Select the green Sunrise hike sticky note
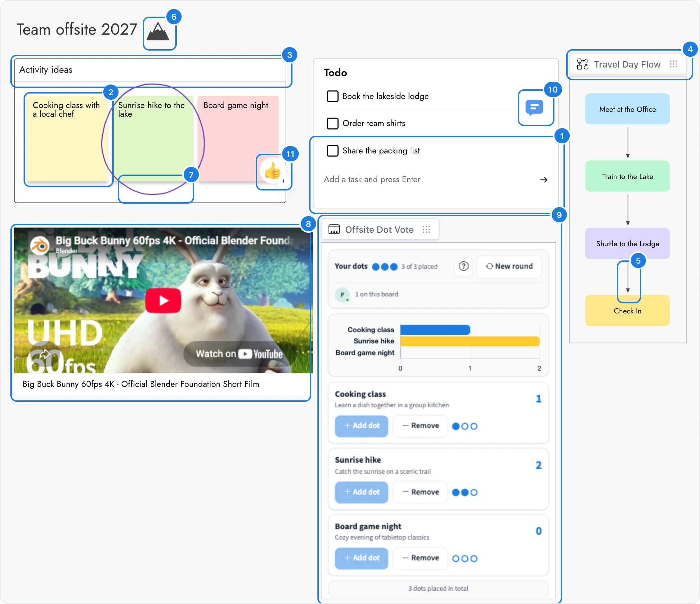The width and height of the screenshot is (700, 604). (x=153, y=139)
